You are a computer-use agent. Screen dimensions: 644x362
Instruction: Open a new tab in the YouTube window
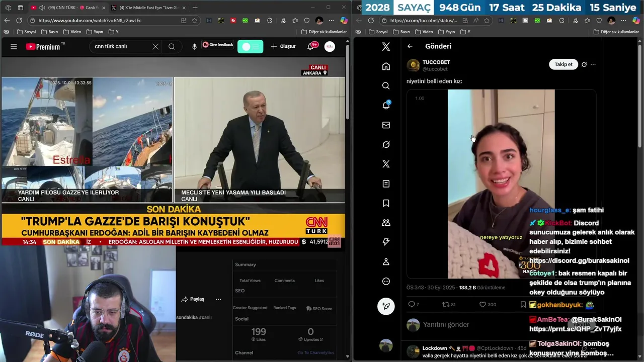pyautogui.click(x=195, y=8)
